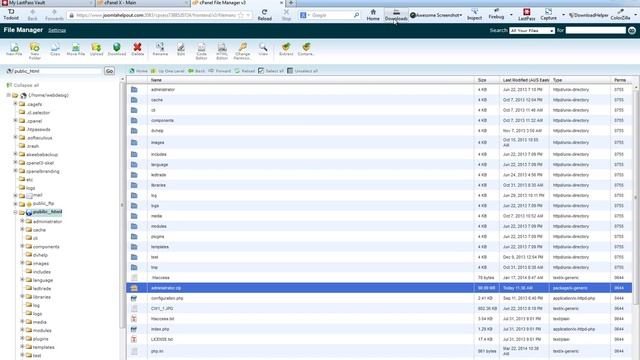
Task: Click the red Delete icon
Action: (x=138, y=49)
